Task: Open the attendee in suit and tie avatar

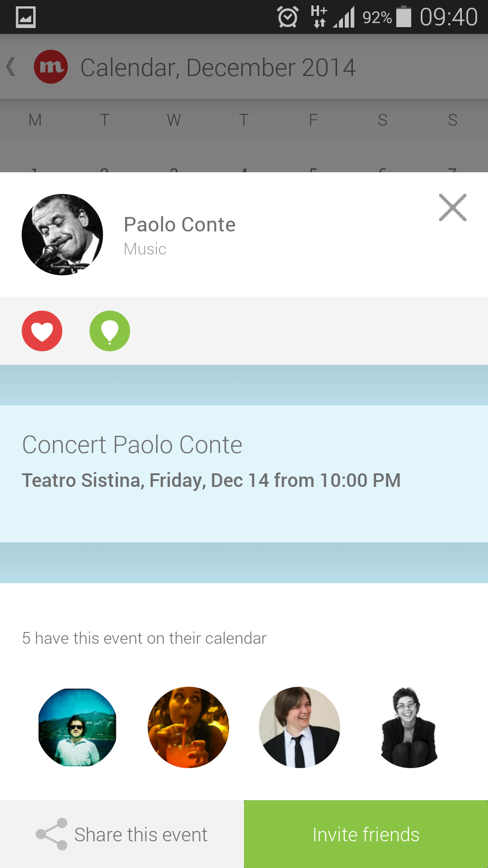Action: (x=300, y=727)
